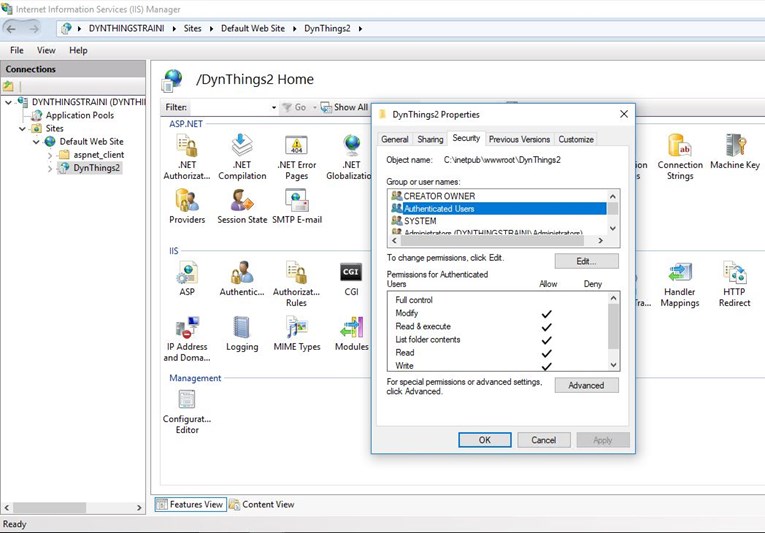The height and width of the screenshot is (533, 765).
Task: Switch to Content View
Action: click(x=262, y=504)
